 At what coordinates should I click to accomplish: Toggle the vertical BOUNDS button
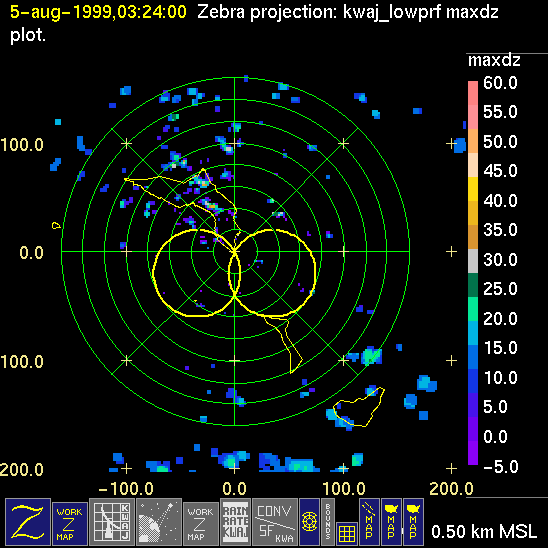[x=328, y=522]
